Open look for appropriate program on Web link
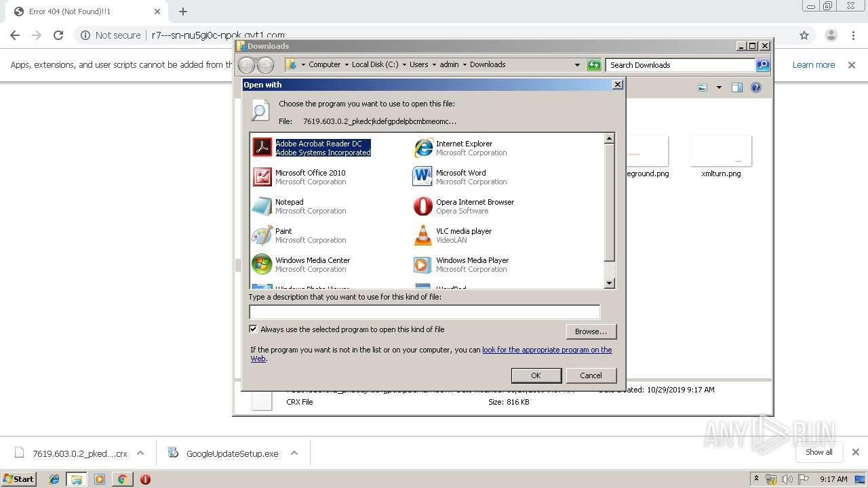Screen dimensions: 868x488 pyautogui.click(x=547, y=350)
